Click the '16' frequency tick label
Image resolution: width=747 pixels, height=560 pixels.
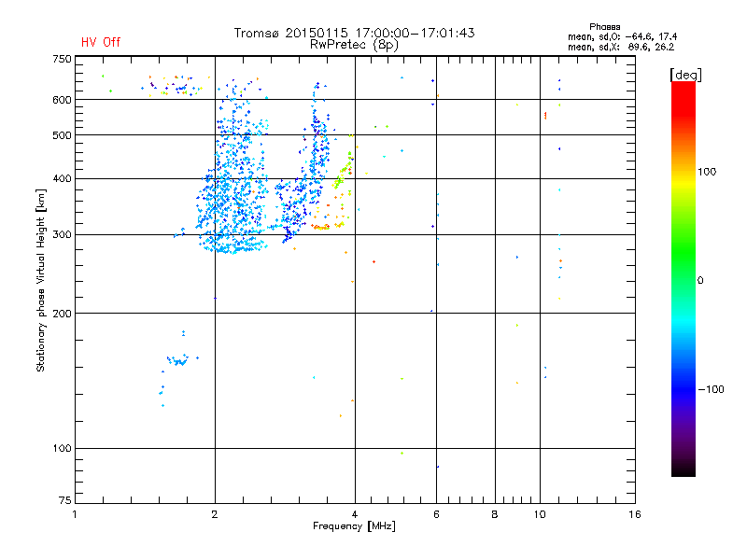[x=635, y=514]
